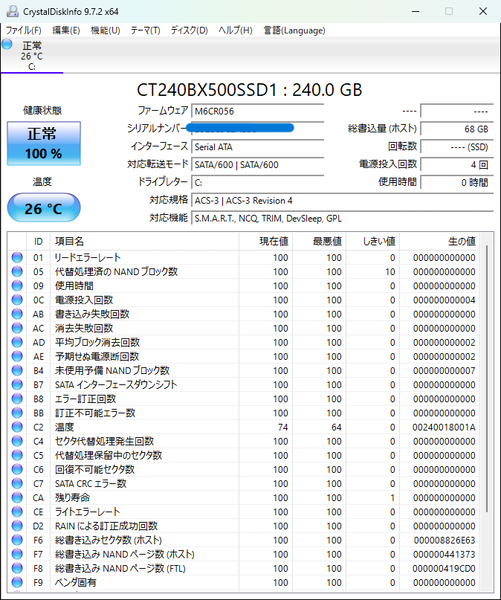This screenshot has height=600, width=501.
Task: Click the drive letter field C:
Action: [258, 183]
